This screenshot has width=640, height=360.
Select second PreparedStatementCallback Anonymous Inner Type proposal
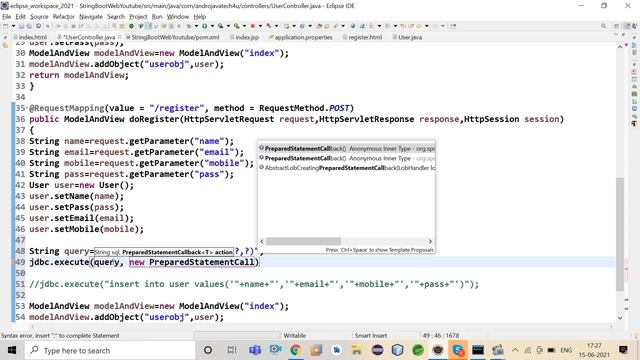click(347, 158)
